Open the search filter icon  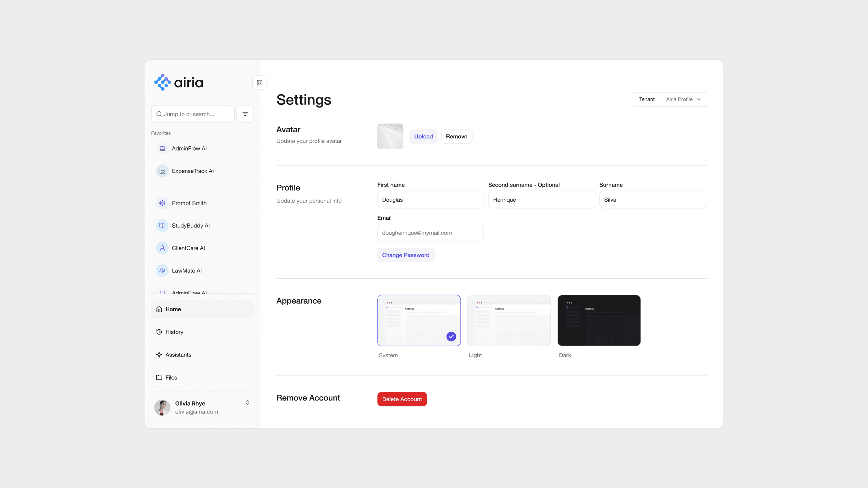coord(245,114)
